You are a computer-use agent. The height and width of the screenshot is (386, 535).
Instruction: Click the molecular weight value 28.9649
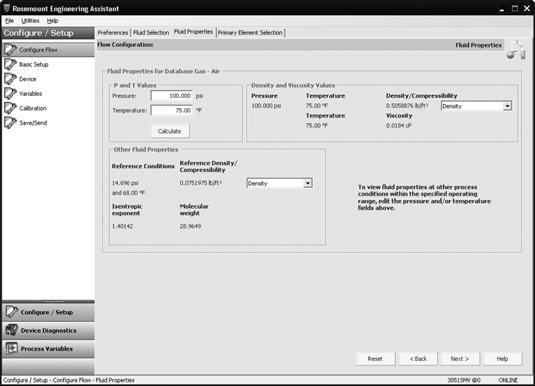pyautogui.click(x=190, y=226)
